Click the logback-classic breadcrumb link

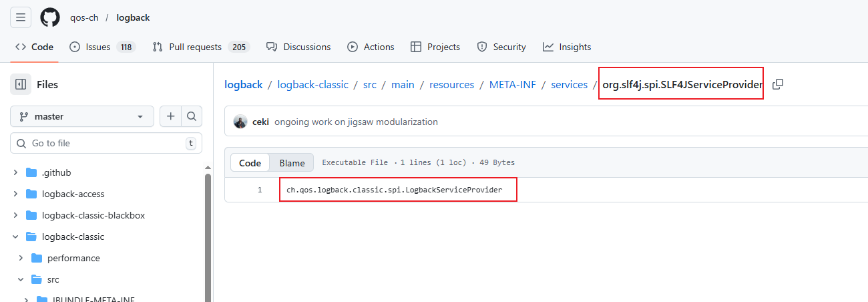click(x=313, y=85)
